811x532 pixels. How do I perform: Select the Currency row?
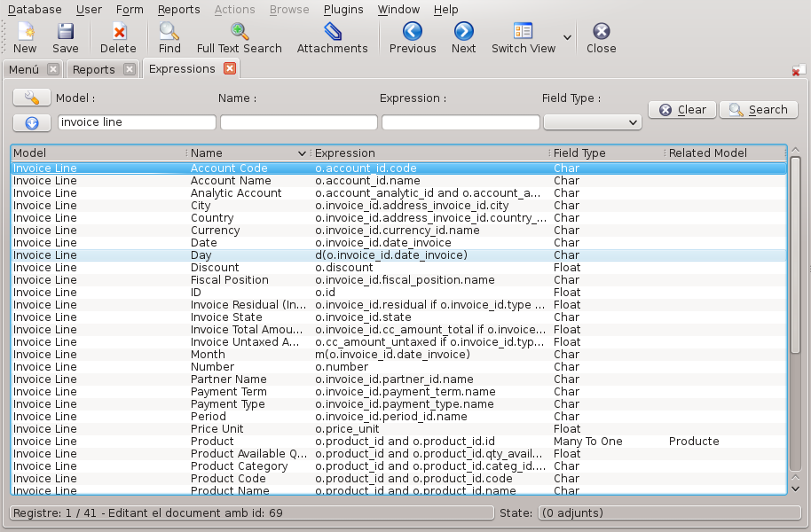[x=398, y=230]
